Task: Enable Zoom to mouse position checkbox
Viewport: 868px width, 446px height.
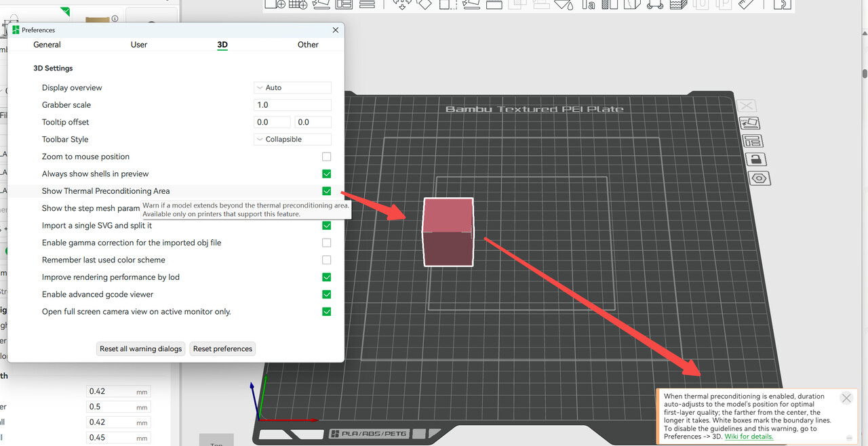Action: [x=327, y=157]
